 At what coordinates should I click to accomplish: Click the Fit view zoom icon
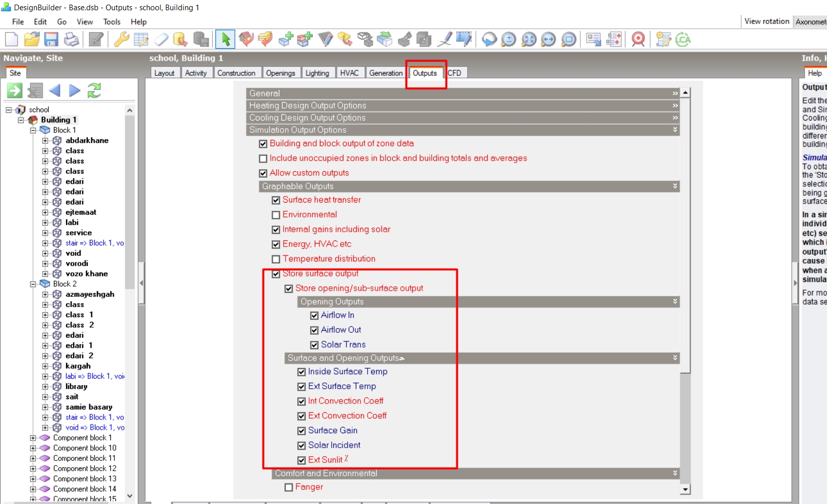[x=529, y=39]
